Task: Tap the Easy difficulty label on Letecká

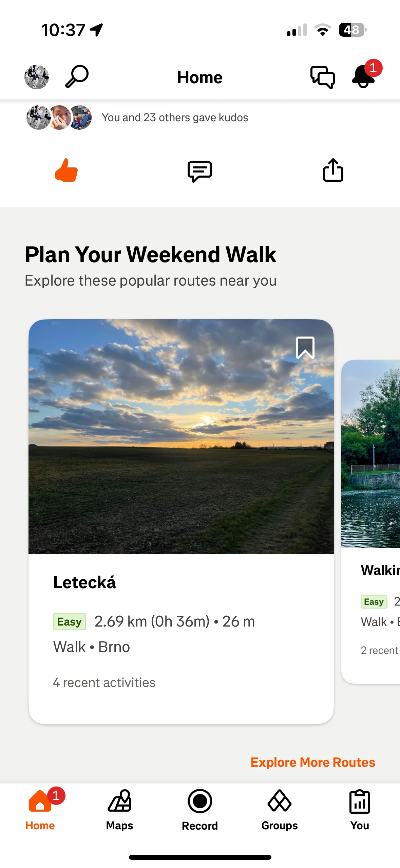Action: coord(70,621)
